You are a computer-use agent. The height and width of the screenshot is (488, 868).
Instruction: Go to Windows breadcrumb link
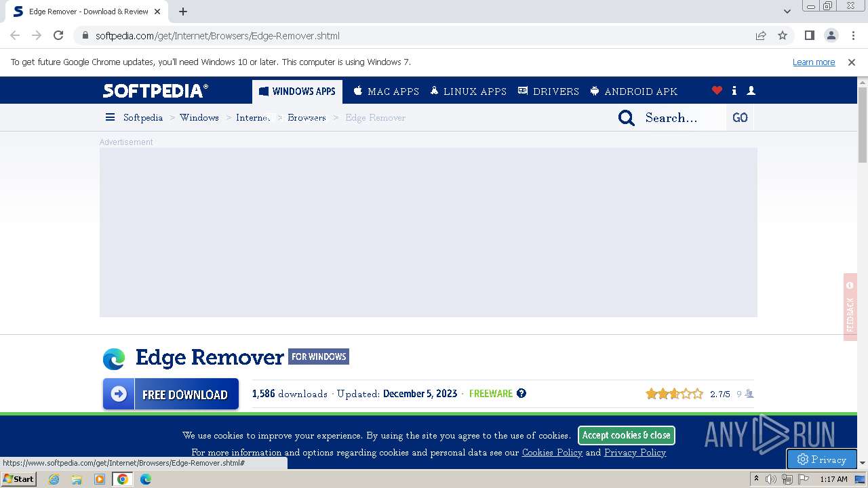tap(199, 118)
